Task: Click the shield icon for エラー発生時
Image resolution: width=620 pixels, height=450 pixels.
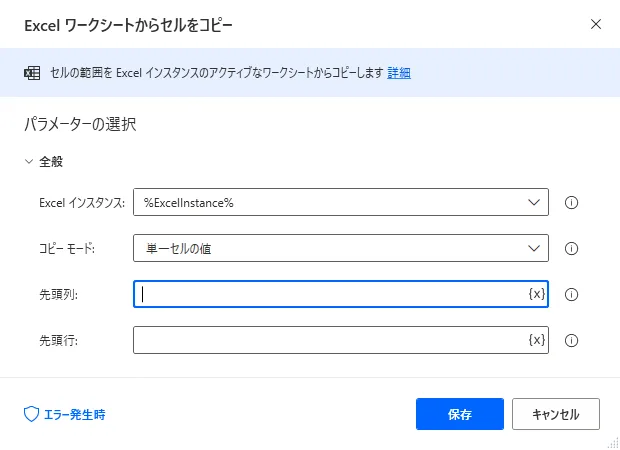Action: 30,413
